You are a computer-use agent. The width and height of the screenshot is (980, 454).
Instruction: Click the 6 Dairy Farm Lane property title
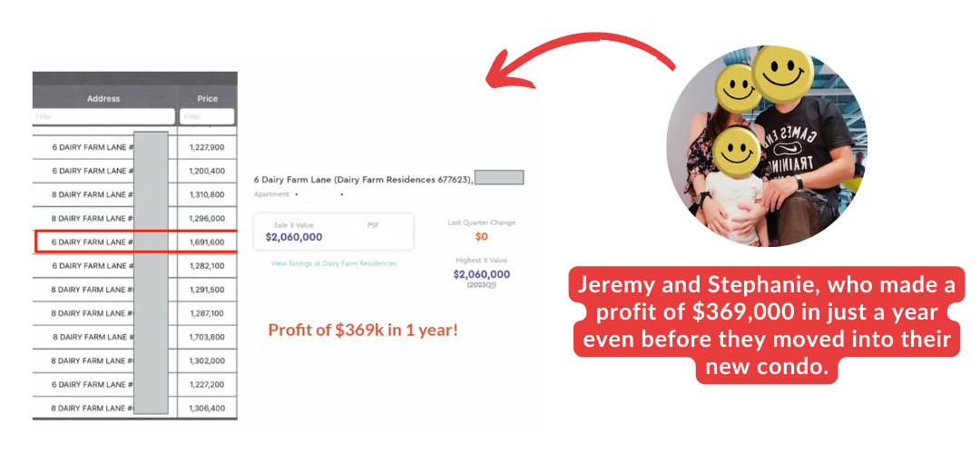point(363,180)
